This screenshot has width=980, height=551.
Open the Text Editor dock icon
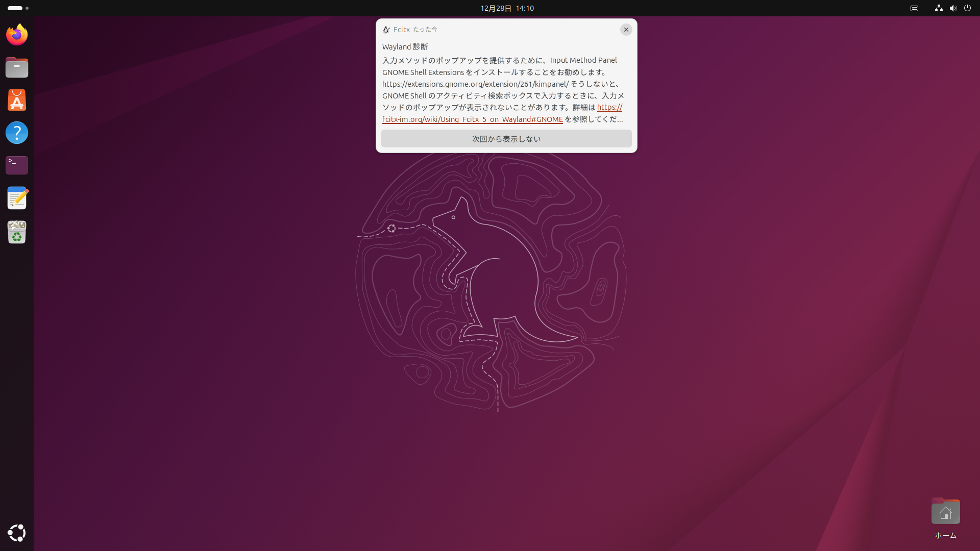click(x=17, y=198)
